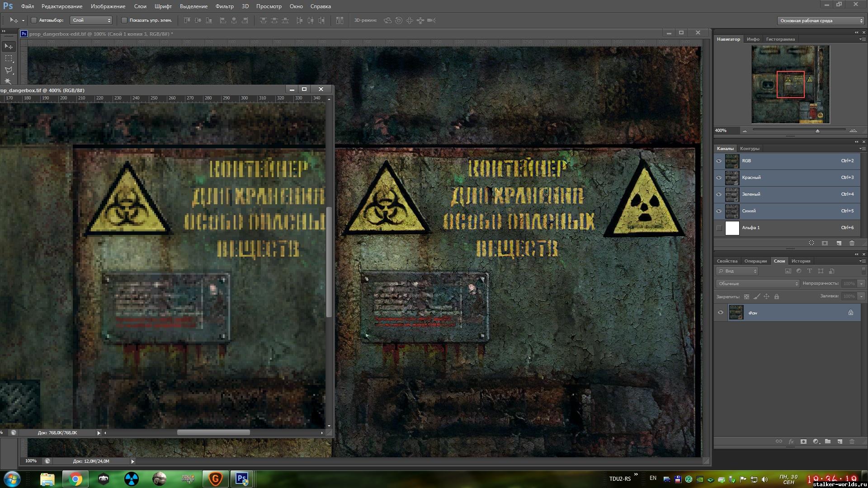Image resolution: width=868 pixels, height=488 pixels.
Task: Open Заливка fill slider arrow
Action: click(x=861, y=296)
